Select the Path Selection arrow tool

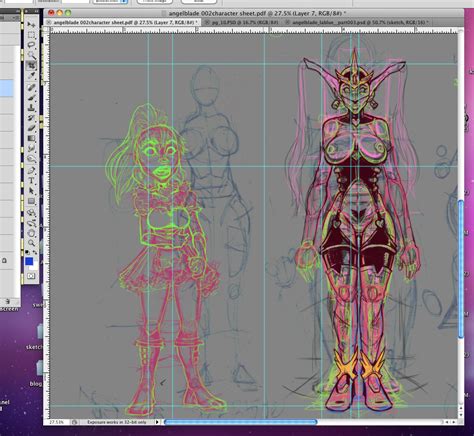point(31,191)
